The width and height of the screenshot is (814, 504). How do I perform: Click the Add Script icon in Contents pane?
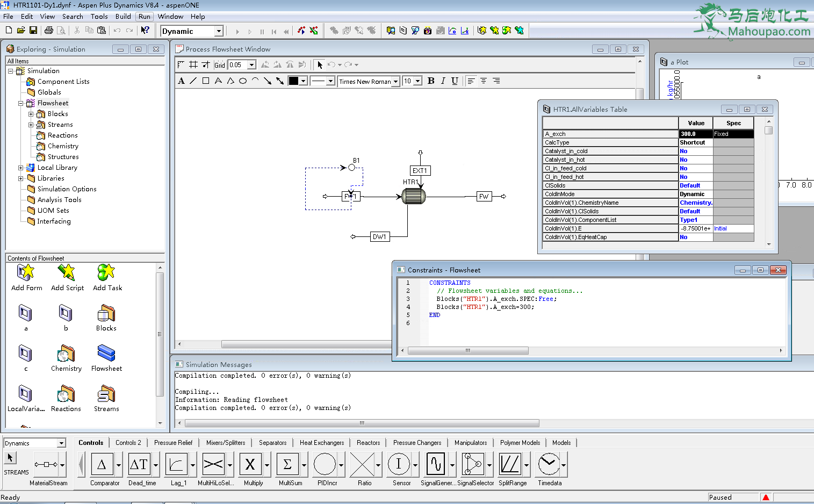click(x=67, y=273)
